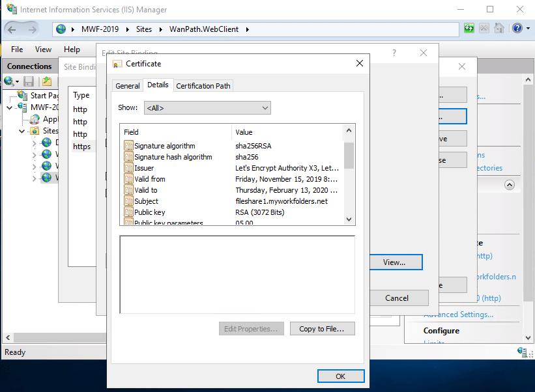This screenshot has height=392, width=535.
Task: Collapse the Actions pane section chevron
Action: point(510,185)
